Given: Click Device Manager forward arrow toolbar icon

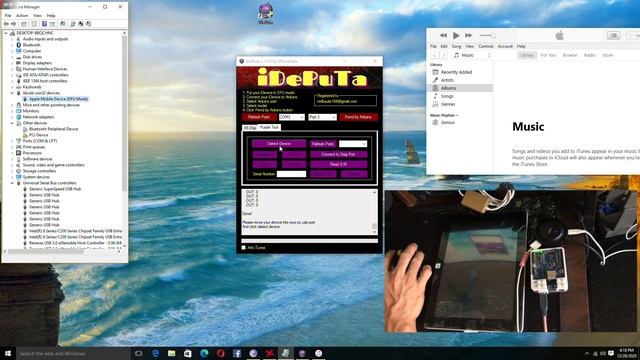Looking at the screenshot, I should pos(14,24).
